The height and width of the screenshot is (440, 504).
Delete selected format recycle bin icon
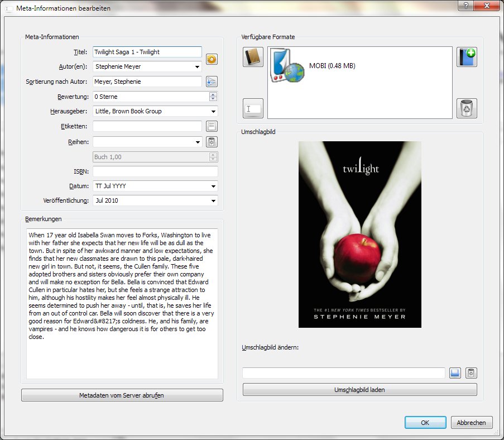(467, 108)
